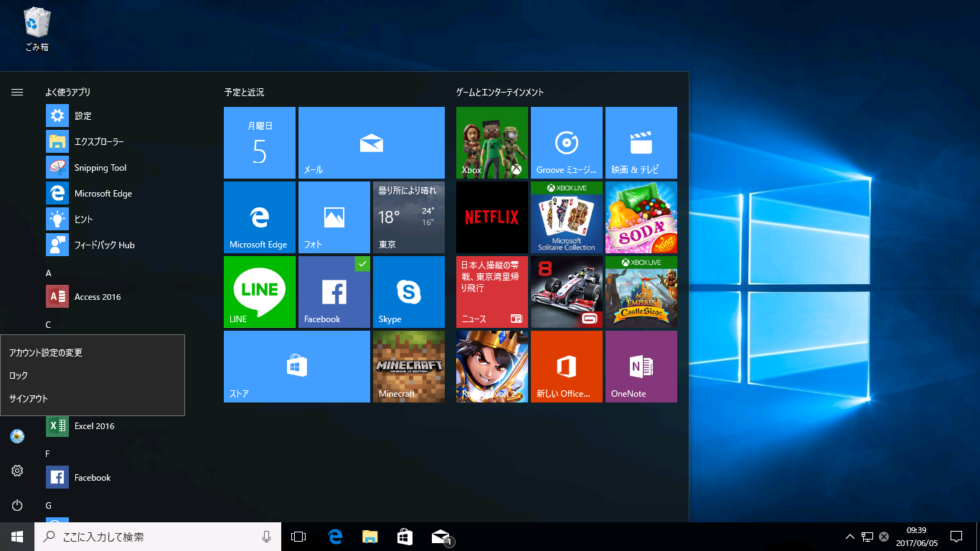The image size is (980, 551).
Task: Select アカウント設定の変更 menu entry
Action: click(93, 352)
